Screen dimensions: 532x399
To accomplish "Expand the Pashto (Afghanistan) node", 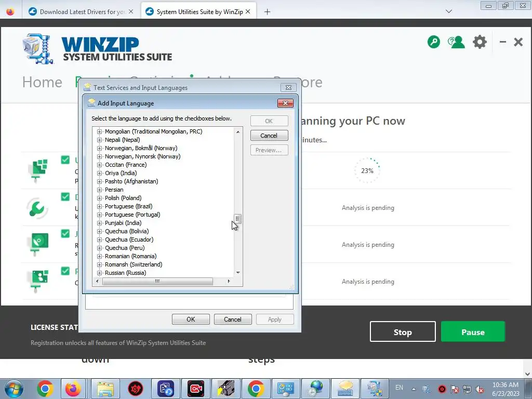I will [x=99, y=181].
